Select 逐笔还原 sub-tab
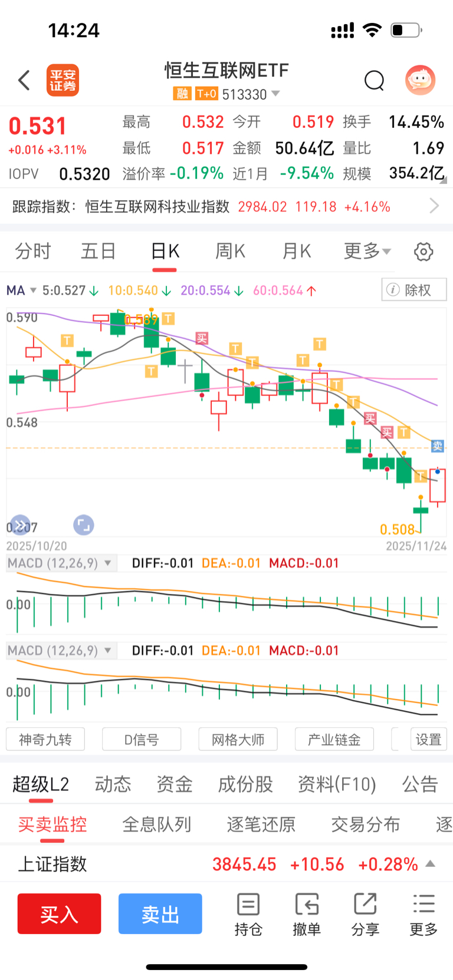 tap(261, 824)
